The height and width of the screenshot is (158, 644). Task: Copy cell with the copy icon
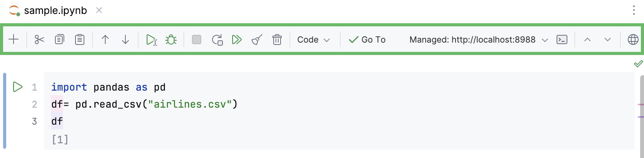pyautogui.click(x=60, y=39)
